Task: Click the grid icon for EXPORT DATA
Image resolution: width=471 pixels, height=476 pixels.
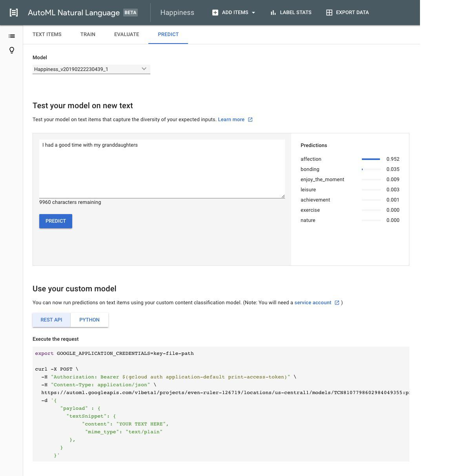Action: coord(329,13)
